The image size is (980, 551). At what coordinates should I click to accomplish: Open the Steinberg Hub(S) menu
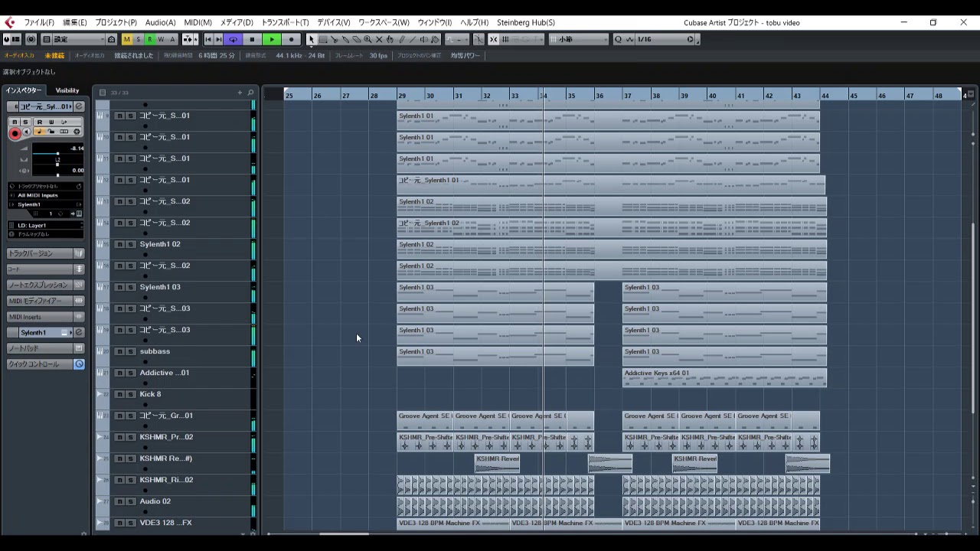526,22
